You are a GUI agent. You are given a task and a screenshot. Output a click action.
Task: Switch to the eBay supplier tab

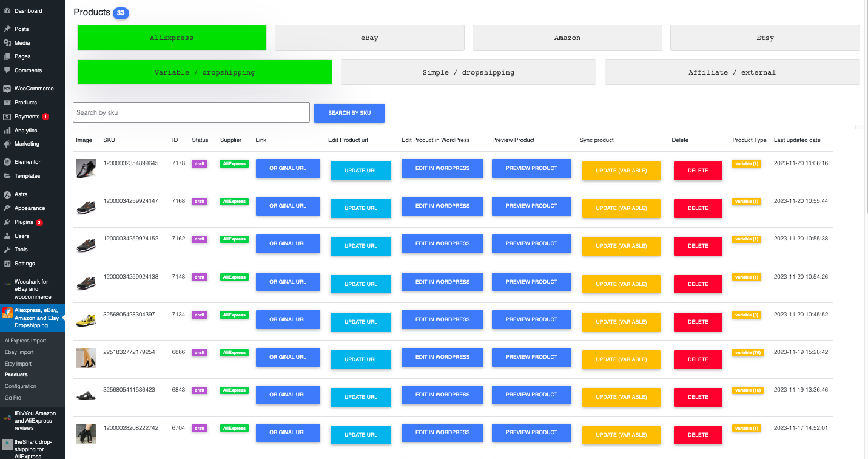coord(369,38)
